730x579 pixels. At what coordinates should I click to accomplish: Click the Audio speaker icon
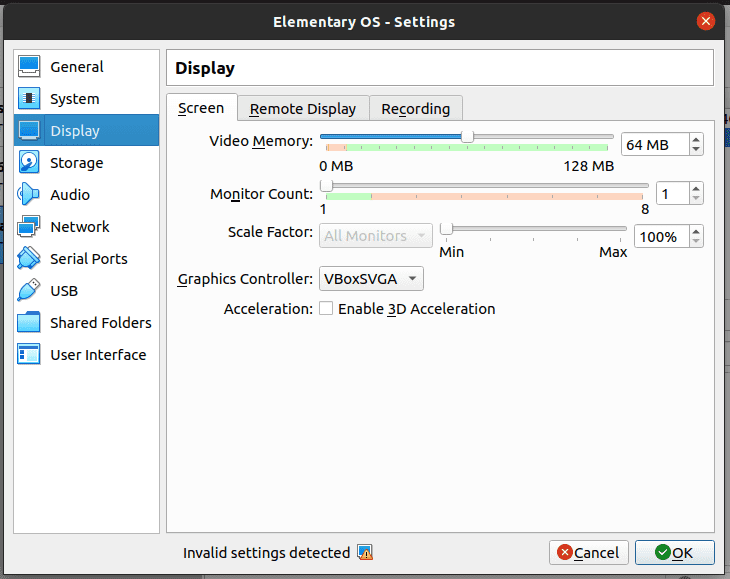click(30, 195)
